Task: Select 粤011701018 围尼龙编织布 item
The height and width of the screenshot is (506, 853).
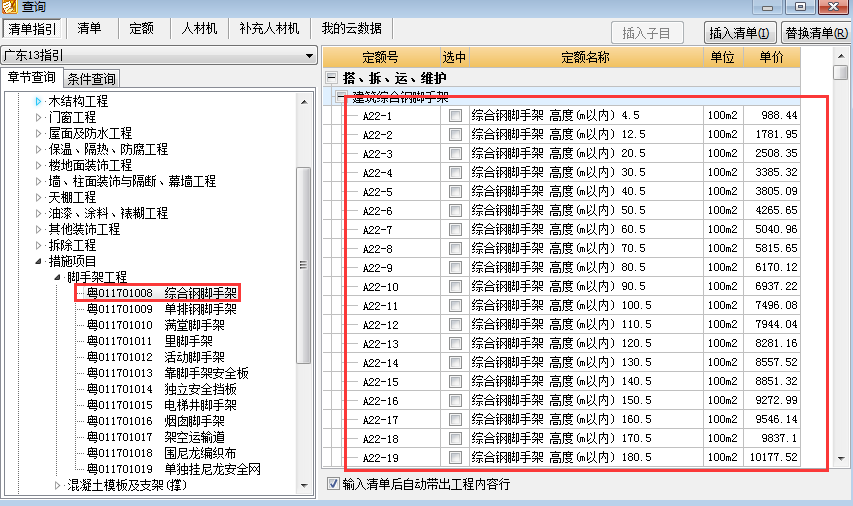Action: point(162,453)
